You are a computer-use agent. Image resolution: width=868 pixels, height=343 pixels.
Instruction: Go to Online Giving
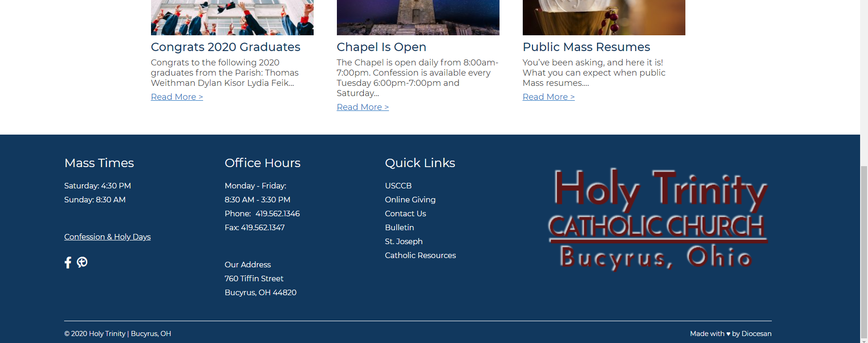[410, 200]
